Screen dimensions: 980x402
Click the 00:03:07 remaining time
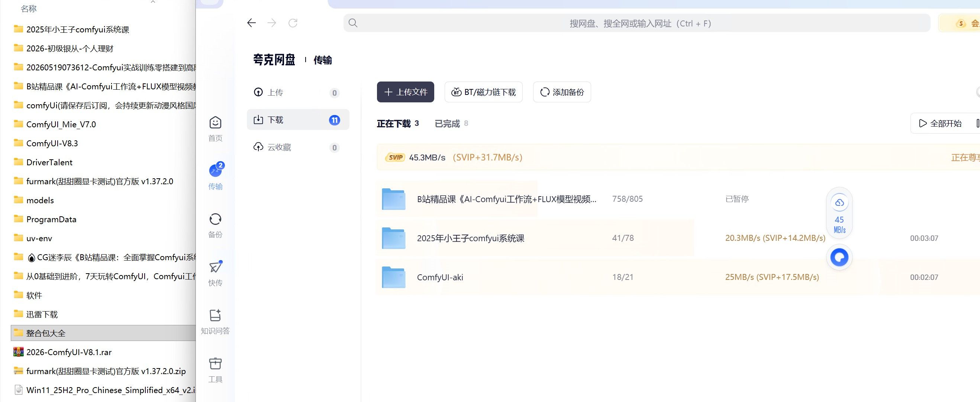[x=924, y=238]
